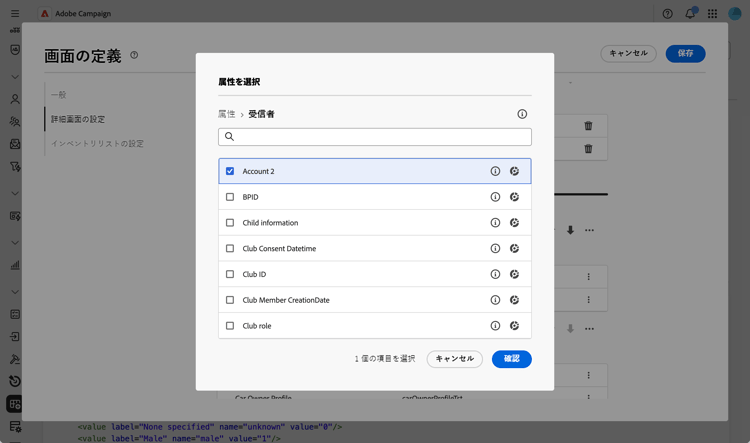Click the distribution-of-values icon for BPID

click(514, 197)
